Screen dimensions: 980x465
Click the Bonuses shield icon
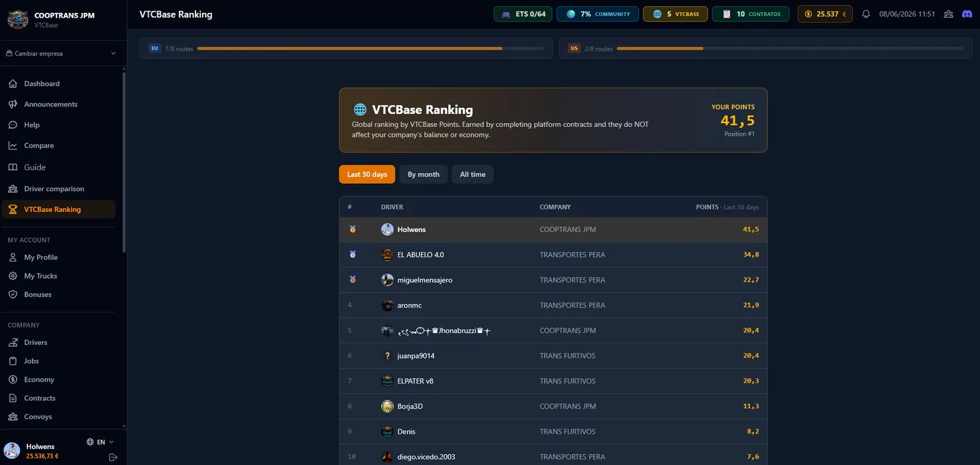tap(13, 295)
